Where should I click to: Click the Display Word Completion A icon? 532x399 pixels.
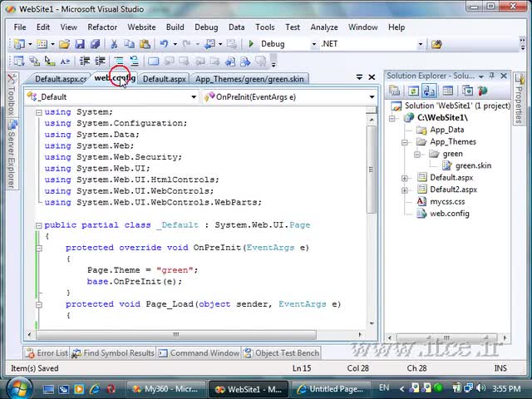65,61
